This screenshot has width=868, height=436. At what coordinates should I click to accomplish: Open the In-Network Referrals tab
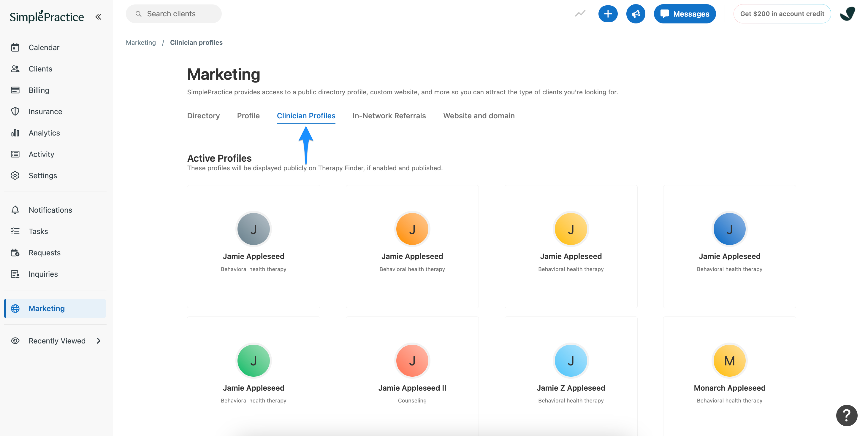[389, 115]
